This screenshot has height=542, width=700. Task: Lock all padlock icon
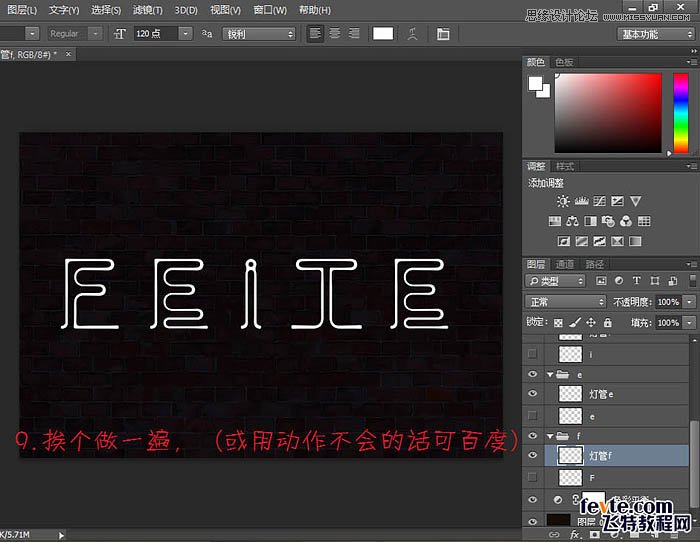608,322
